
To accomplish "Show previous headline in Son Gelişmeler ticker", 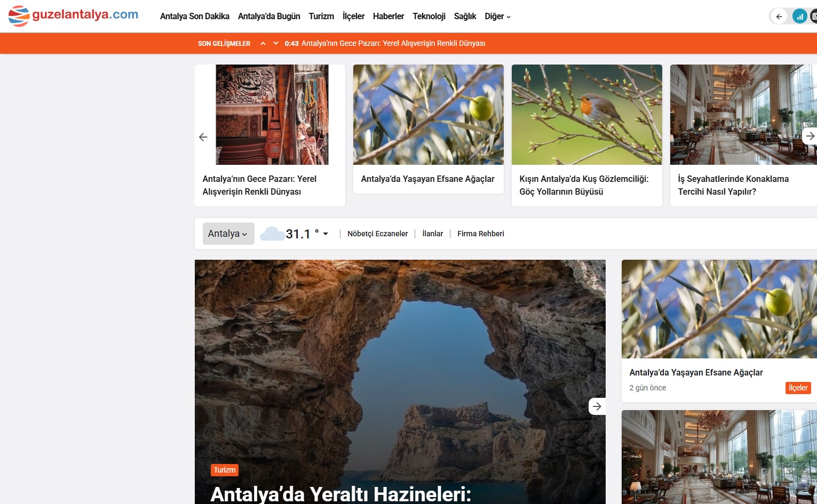I will click(263, 43).
